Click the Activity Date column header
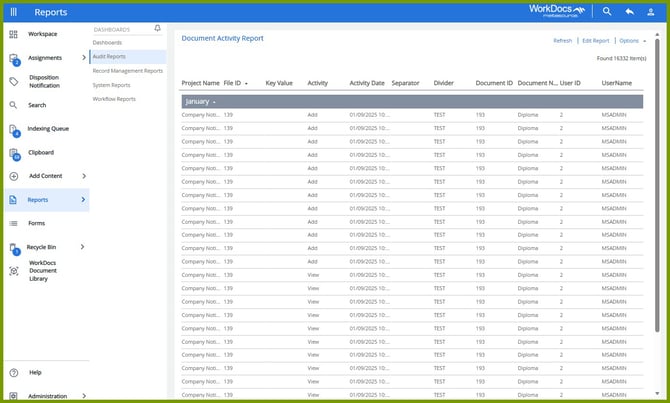 [367, 83]
